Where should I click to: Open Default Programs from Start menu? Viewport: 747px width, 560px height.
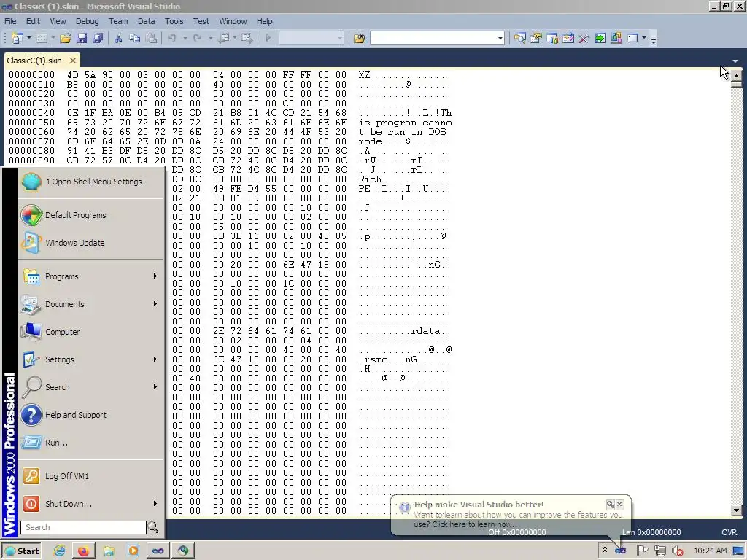(90, 215)
